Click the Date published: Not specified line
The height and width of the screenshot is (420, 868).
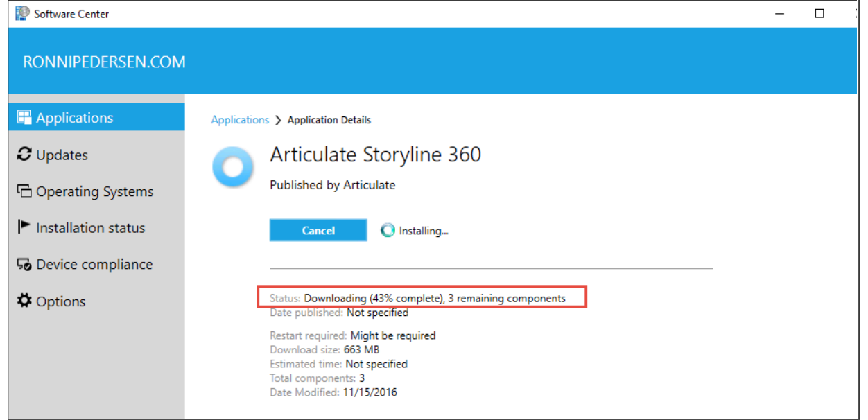(x=339, y=313)
